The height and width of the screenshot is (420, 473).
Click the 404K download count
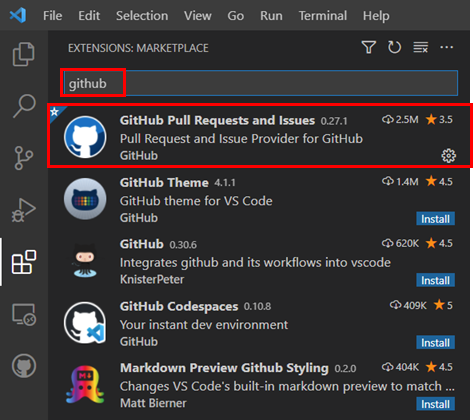click(400, 367)
